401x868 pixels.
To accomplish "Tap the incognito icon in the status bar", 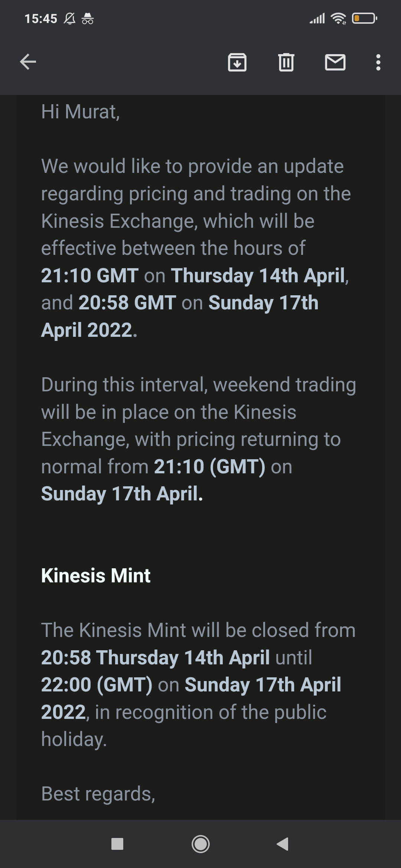I will (x=88, y=18).
